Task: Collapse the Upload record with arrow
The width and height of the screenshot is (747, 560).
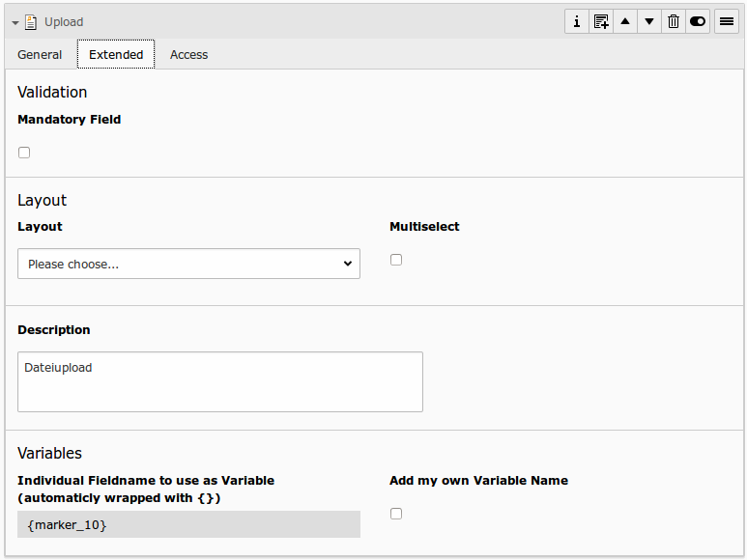Action: (x=15, y=22)
